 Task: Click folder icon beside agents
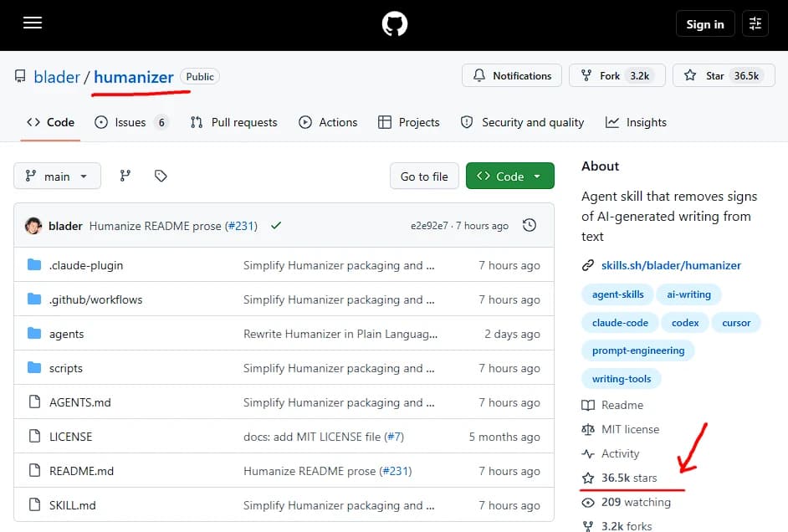34,334
